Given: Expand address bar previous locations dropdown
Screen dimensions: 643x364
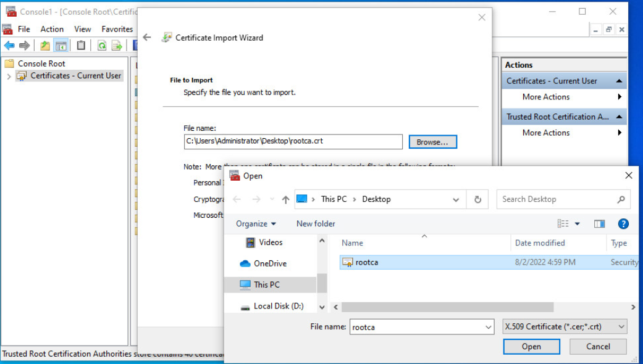Looking at the screenshot, I should pos(456,199).
